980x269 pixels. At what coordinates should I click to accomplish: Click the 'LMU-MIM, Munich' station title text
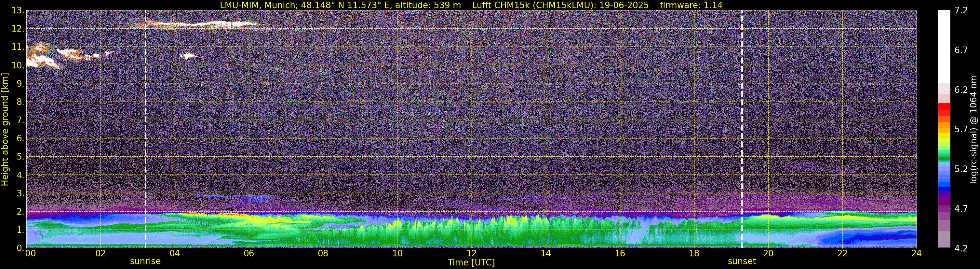258,5
